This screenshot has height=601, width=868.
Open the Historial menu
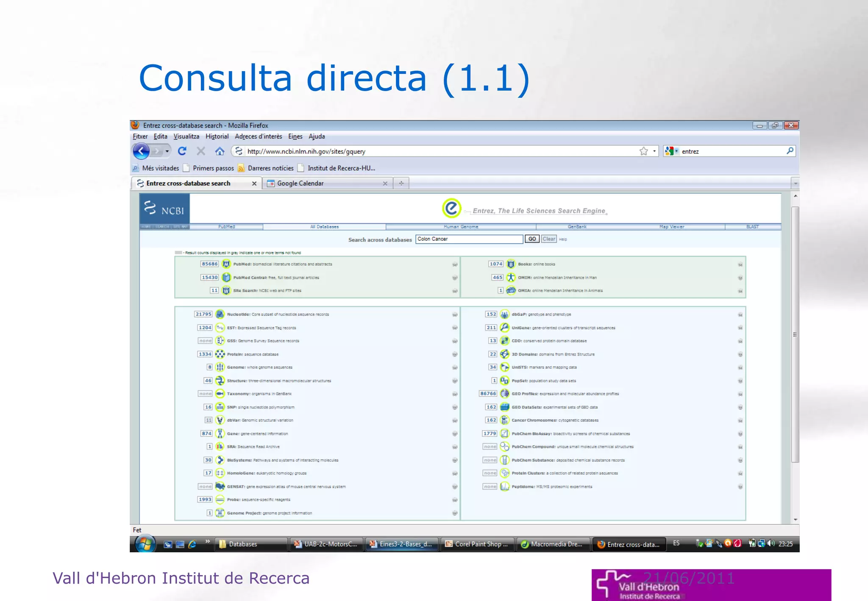(x=217, y=136)
